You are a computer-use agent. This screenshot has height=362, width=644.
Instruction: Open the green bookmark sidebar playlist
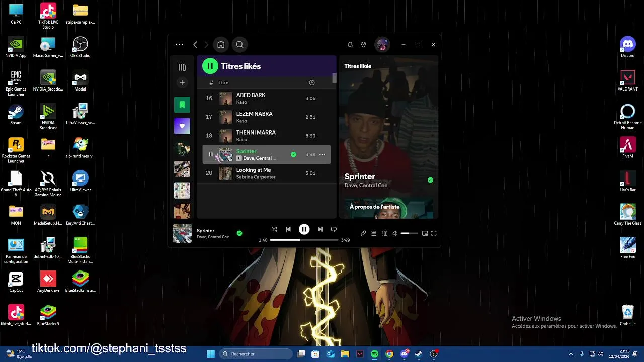click(182, 105)
